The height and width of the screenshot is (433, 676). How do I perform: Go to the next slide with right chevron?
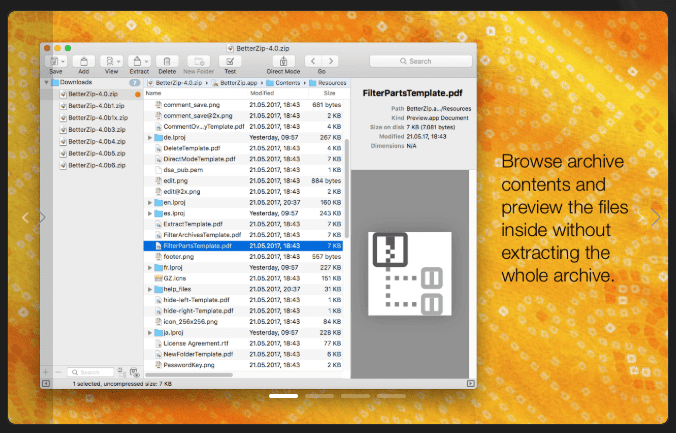coord(655,217)
